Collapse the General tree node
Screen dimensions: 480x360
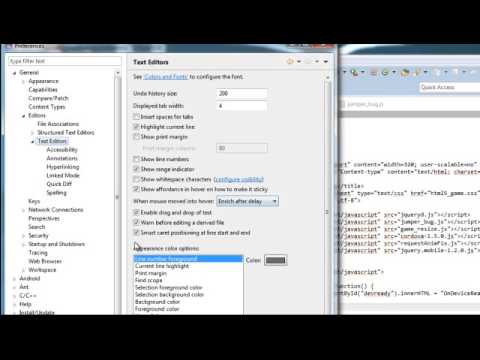pyautogui.click(x=14, y=73)
